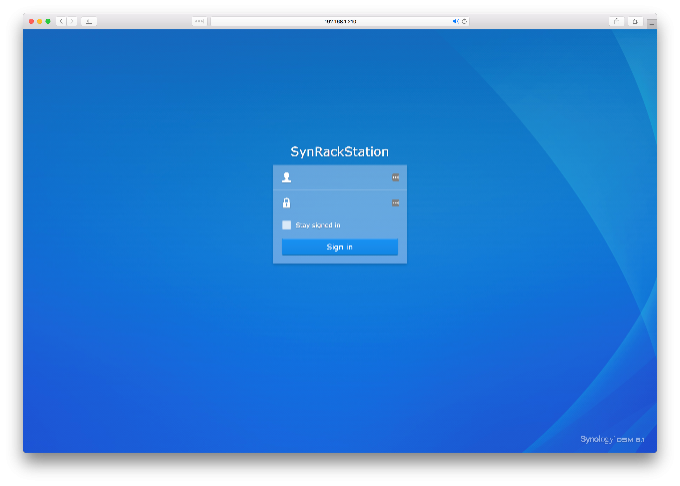Click the SynRackStation title text
Image resolution: width=680 pixels, height=486 pixels.
[339, 152]
